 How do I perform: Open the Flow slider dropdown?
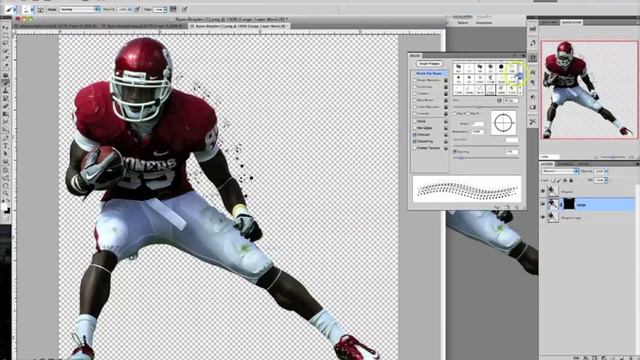coord(166,9)
